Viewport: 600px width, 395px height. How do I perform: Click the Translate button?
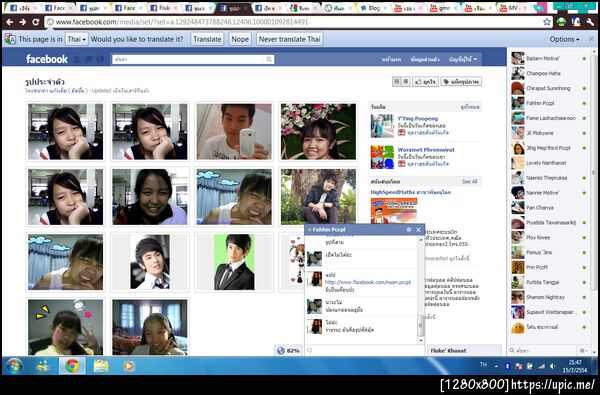207,39
